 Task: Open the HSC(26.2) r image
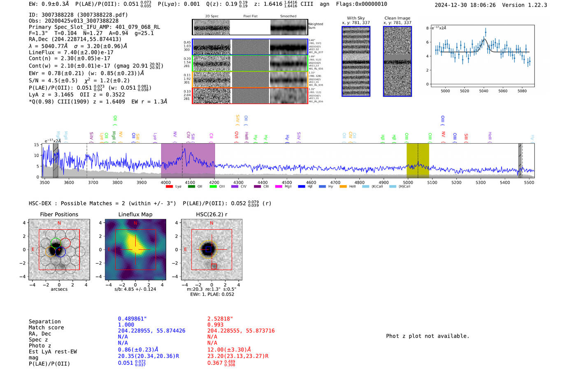pos(211,250)
